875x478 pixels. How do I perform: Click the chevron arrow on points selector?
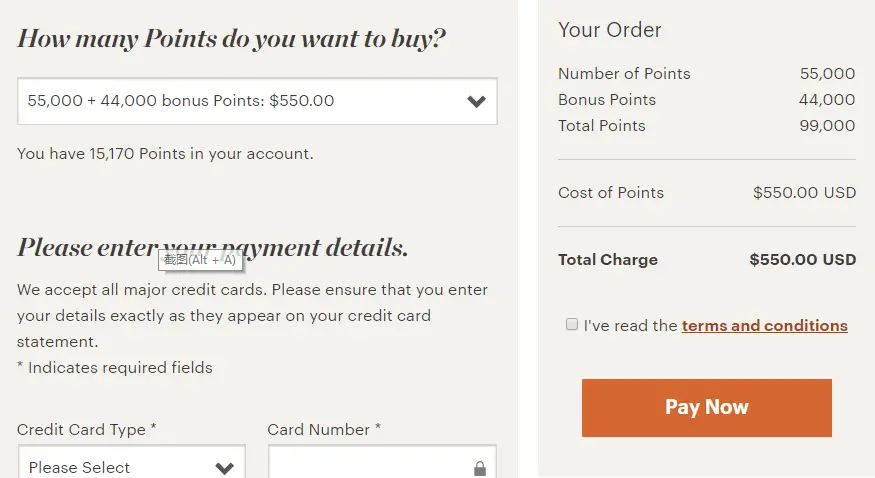point(476,101)
